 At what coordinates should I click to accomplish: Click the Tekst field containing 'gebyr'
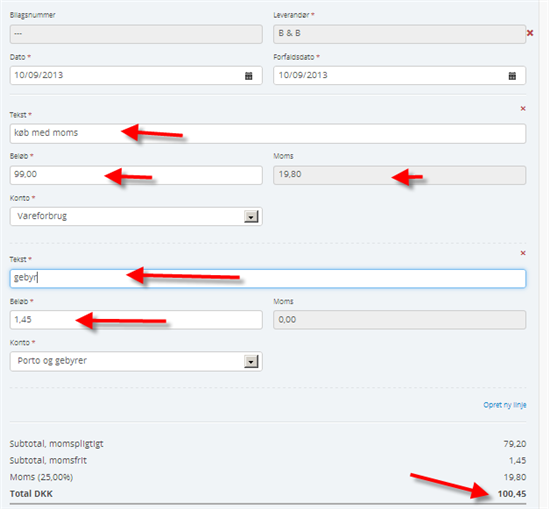pos(268,278)
